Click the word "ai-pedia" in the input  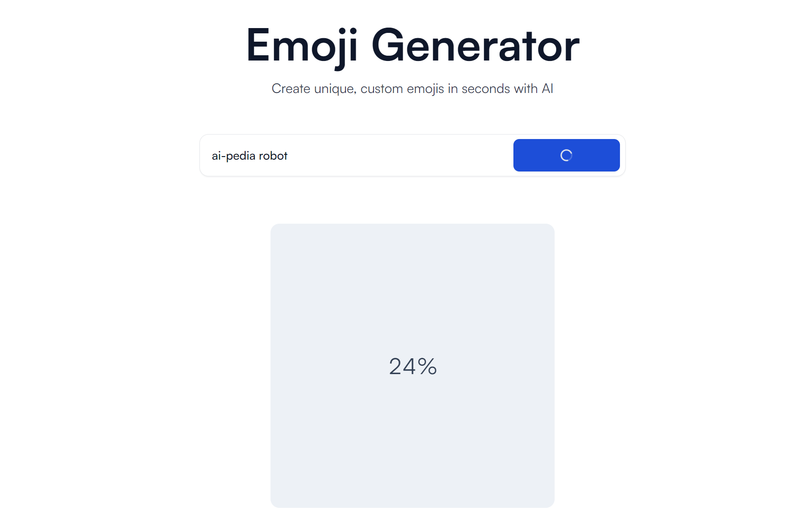233,156
